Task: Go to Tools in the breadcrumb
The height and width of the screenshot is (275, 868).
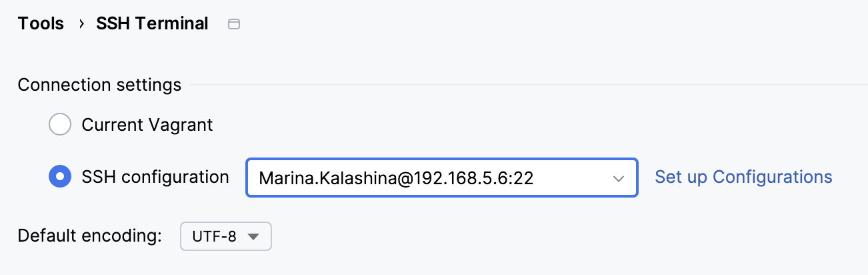Action: [41, 24]
